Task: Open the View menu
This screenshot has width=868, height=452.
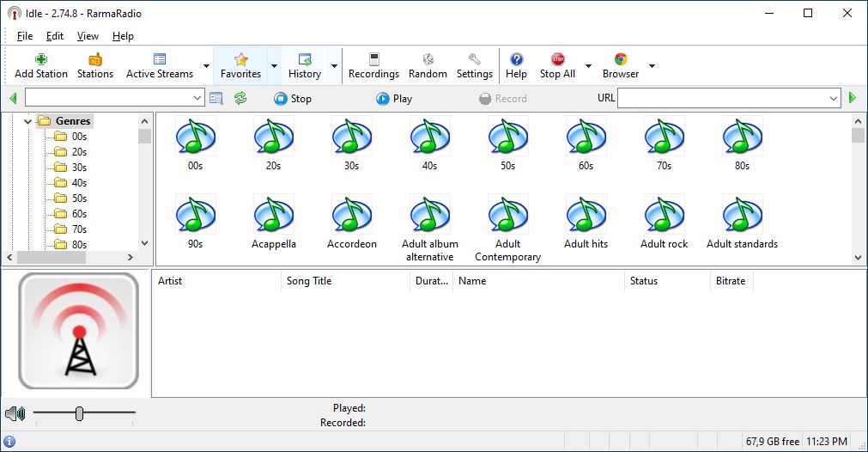Action: pyautogui.click(x=88, y=36)
